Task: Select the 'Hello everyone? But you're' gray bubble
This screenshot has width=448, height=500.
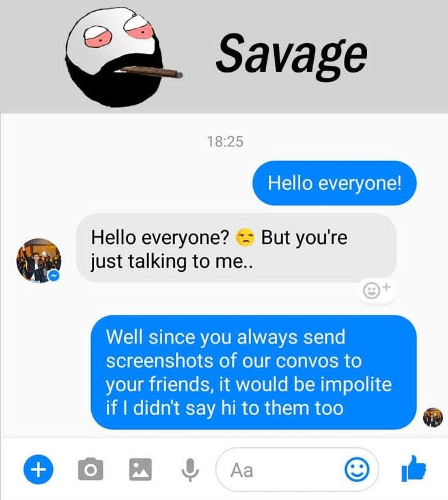Action: [x=236, y=249]
